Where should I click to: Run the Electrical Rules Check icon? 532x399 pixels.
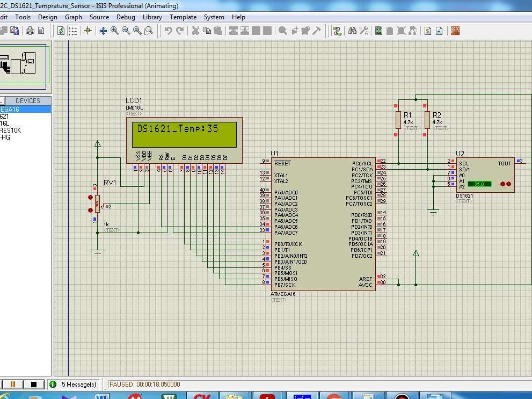coord(439,31)
